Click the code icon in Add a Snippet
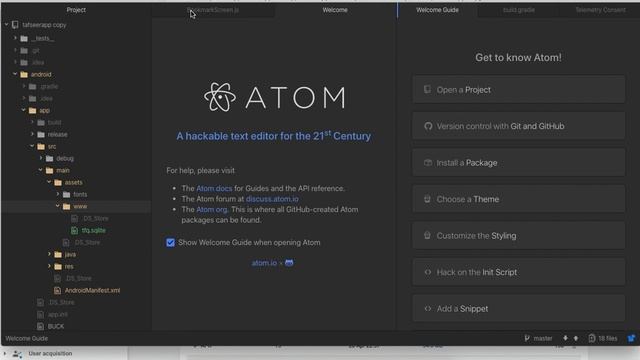Viewport: 640px width, 360px height. pyautogui.click(x=428, y=309)
